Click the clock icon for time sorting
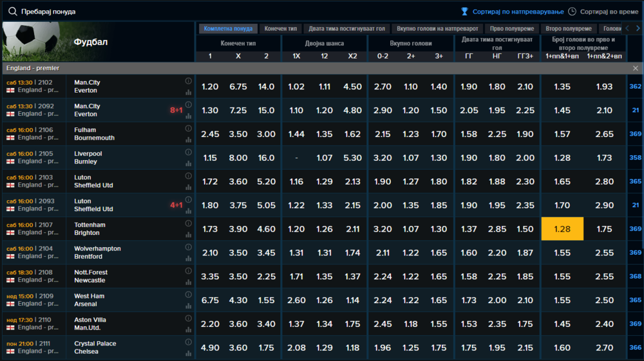 coord(572,12)
